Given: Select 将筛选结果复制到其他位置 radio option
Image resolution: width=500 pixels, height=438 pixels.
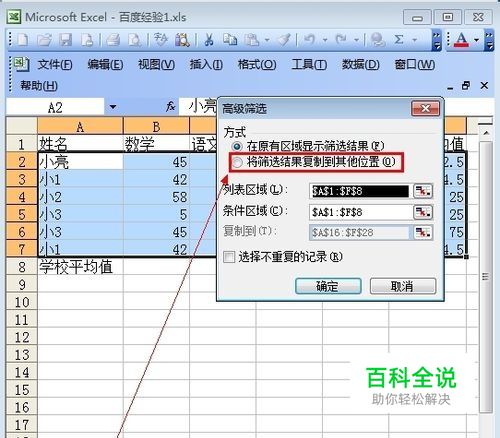Looking at the screenshot, I should [237, 163].
